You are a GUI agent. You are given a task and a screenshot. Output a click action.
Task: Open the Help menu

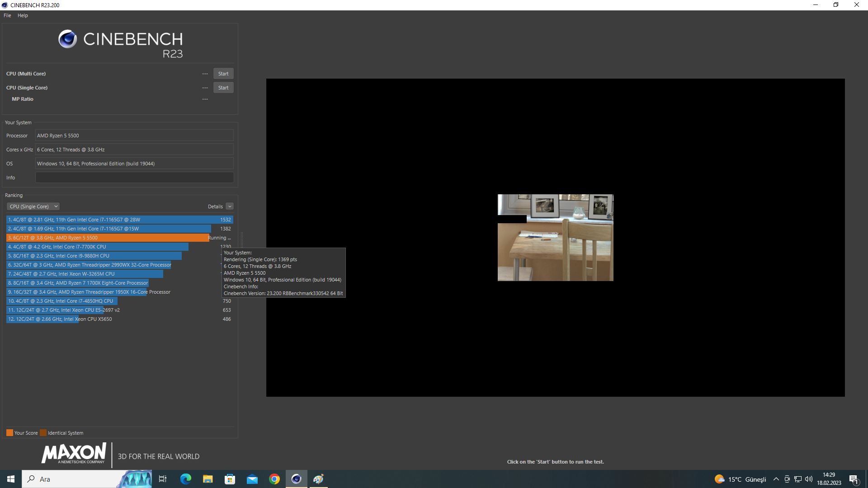23,15
